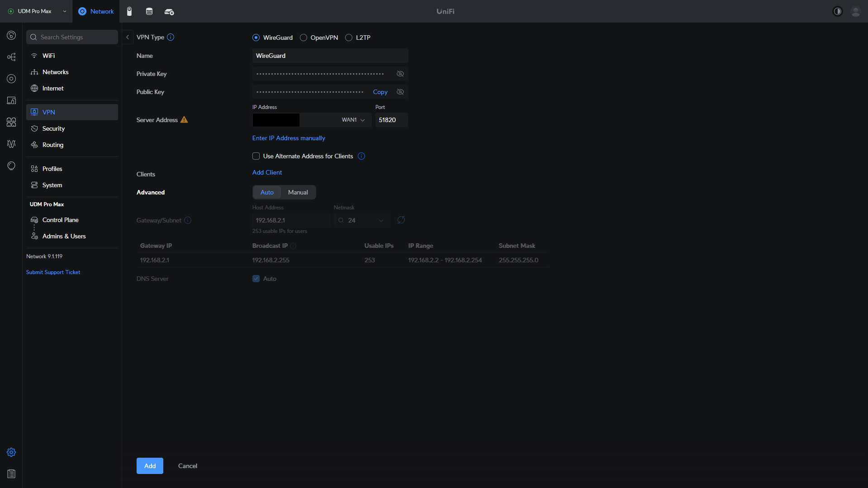868x488 pixels.
Task: Enable Use Alternate Address for Clients
Action: tap(256, 156)
